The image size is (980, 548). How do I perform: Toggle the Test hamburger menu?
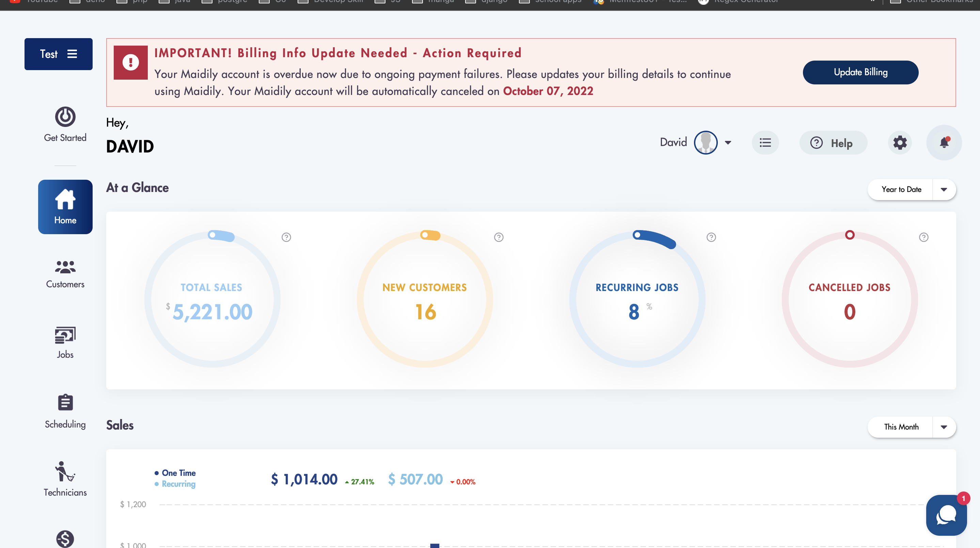[72, 54]
